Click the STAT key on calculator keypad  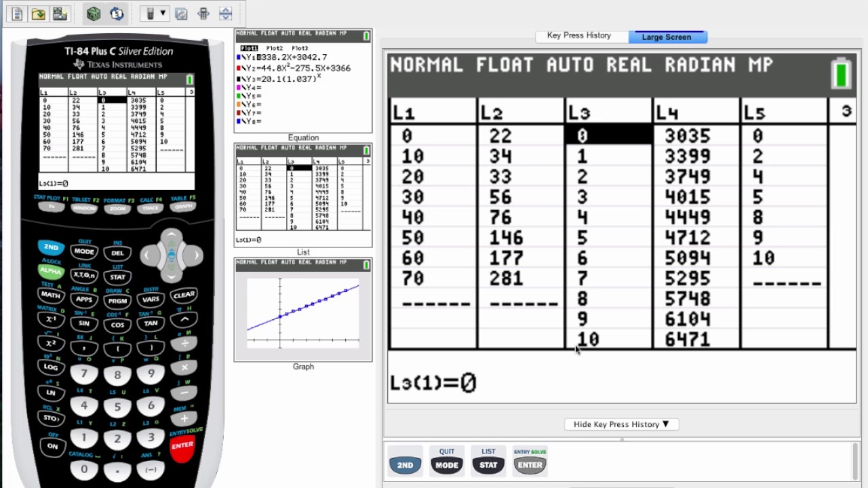point(117,277)
